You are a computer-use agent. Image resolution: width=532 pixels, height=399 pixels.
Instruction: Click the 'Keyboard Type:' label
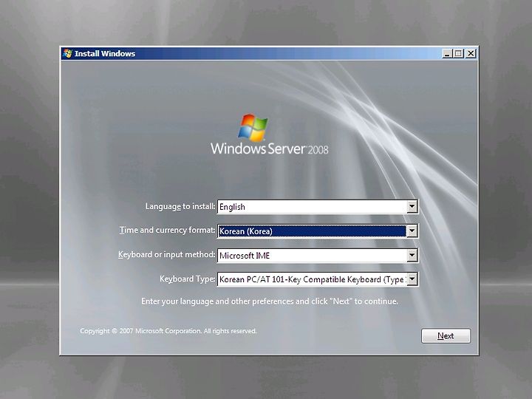187,279
